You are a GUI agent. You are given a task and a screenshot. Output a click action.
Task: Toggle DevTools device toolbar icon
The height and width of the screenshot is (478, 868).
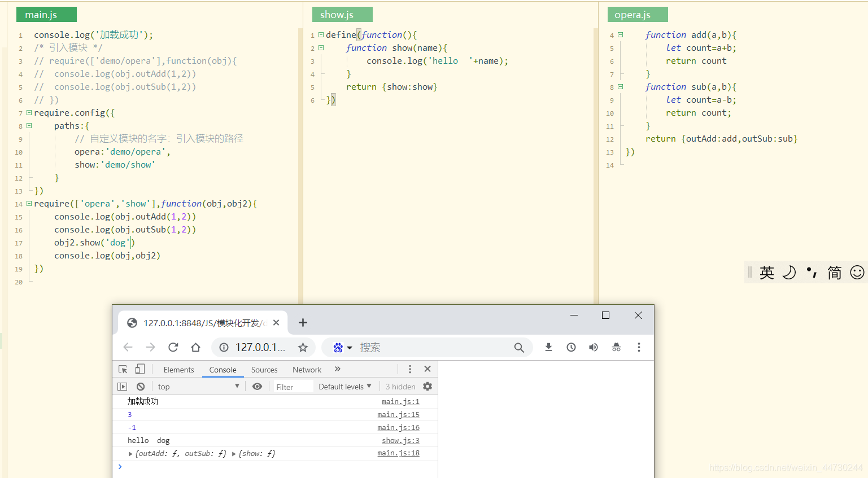(x=139, y=369)
